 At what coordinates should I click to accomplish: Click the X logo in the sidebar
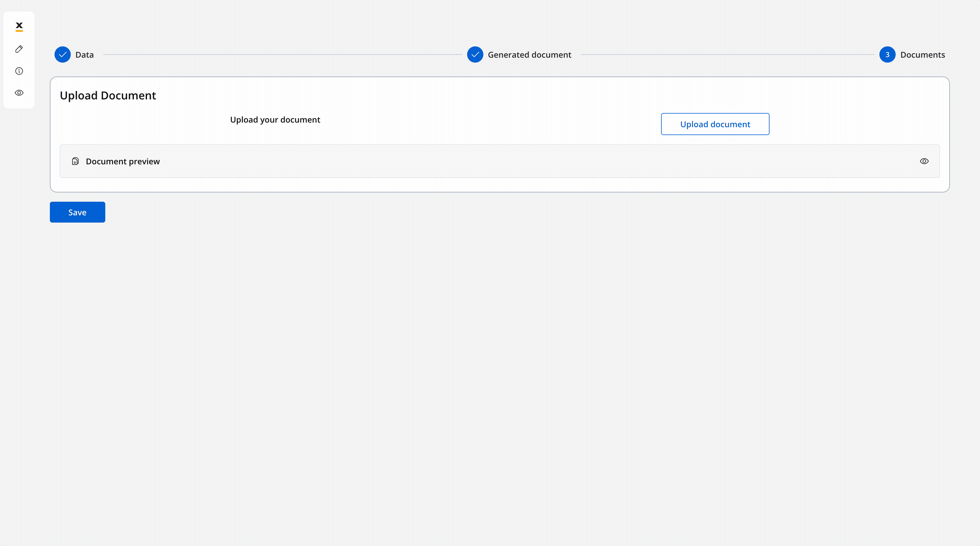click(x=19, y=26)
